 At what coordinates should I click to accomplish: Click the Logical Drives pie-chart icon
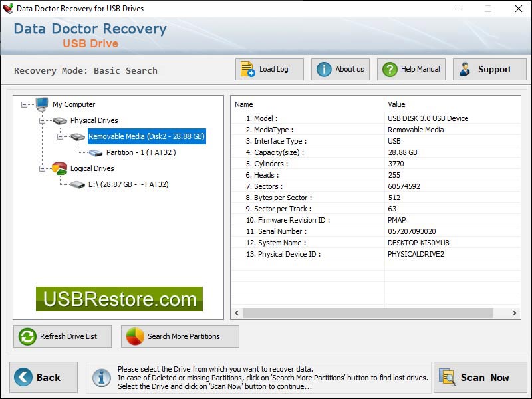pos(59,168)
